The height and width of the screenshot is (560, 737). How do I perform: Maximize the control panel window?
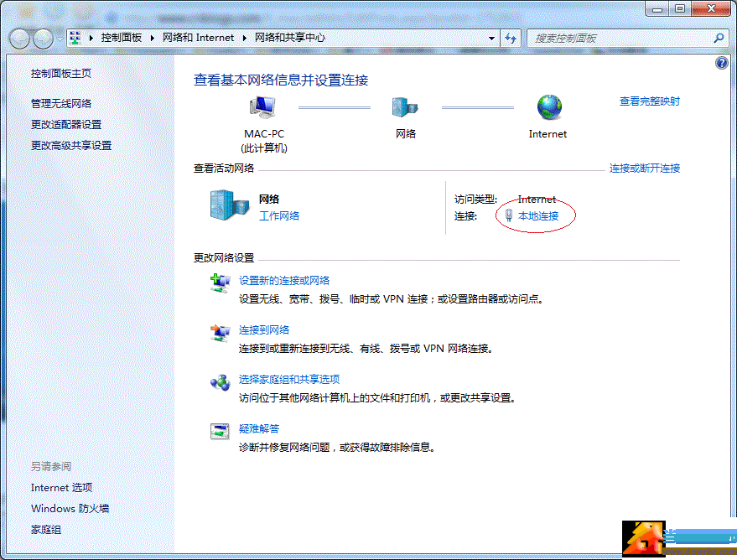(x=680, y=8)
